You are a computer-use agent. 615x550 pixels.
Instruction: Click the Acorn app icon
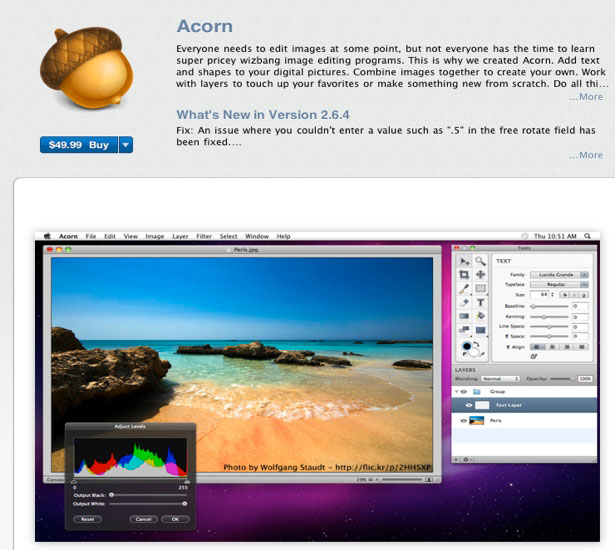[87, 67]
